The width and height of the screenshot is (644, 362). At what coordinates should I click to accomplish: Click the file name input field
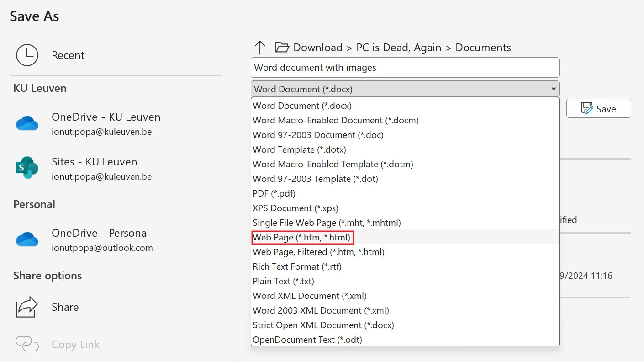(x=405, y=68)
